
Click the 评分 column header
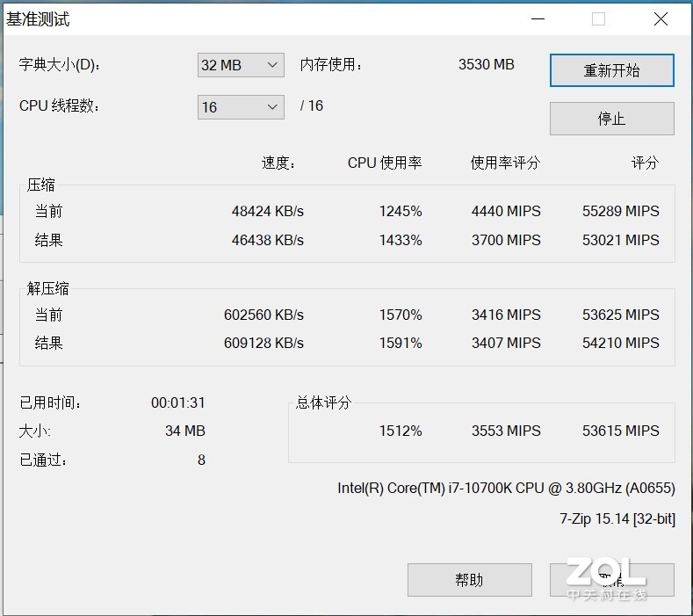click(646, 163)
